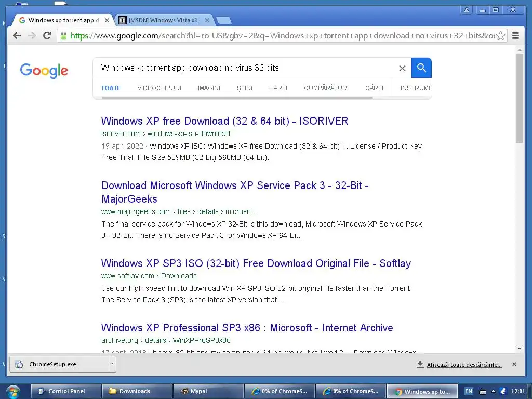532x399 pixels.
Task: Click the Windows xp to... taskbar button
Action: pyautogui.click(x=422, y=392)
